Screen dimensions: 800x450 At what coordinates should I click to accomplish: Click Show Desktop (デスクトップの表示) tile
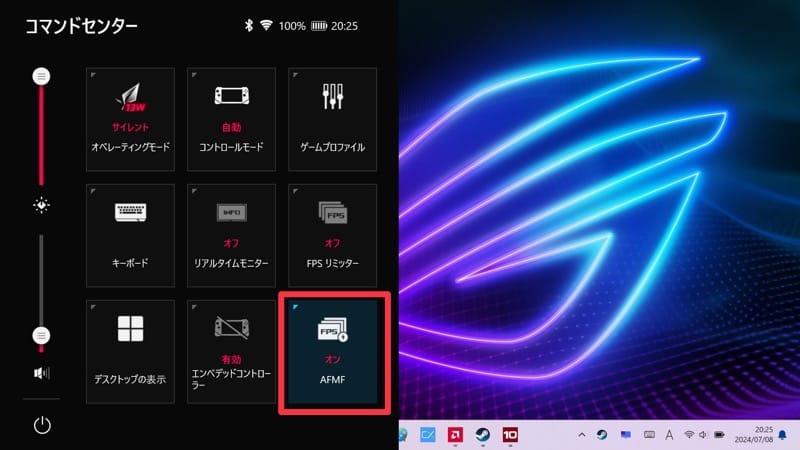pos(130,351)
